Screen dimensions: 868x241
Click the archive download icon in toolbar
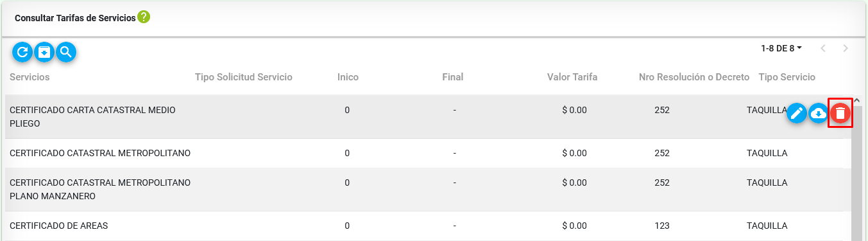click(x=44, y=52)
